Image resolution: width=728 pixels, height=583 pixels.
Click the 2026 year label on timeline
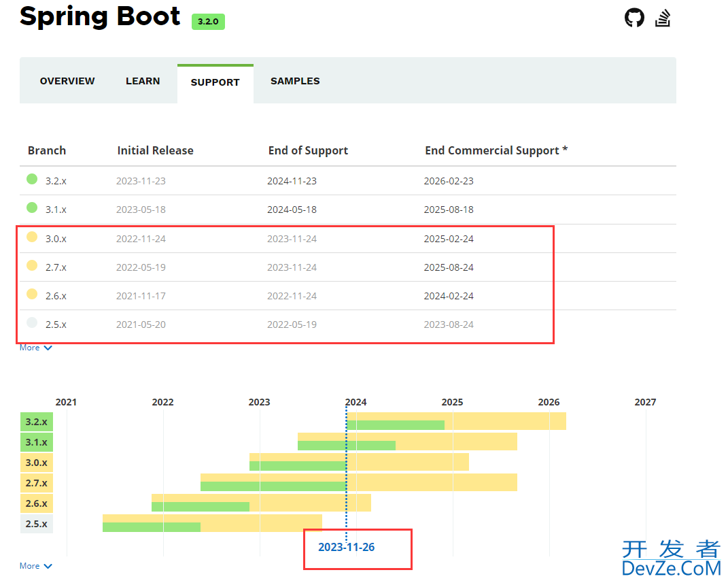[x=549, y=402]
